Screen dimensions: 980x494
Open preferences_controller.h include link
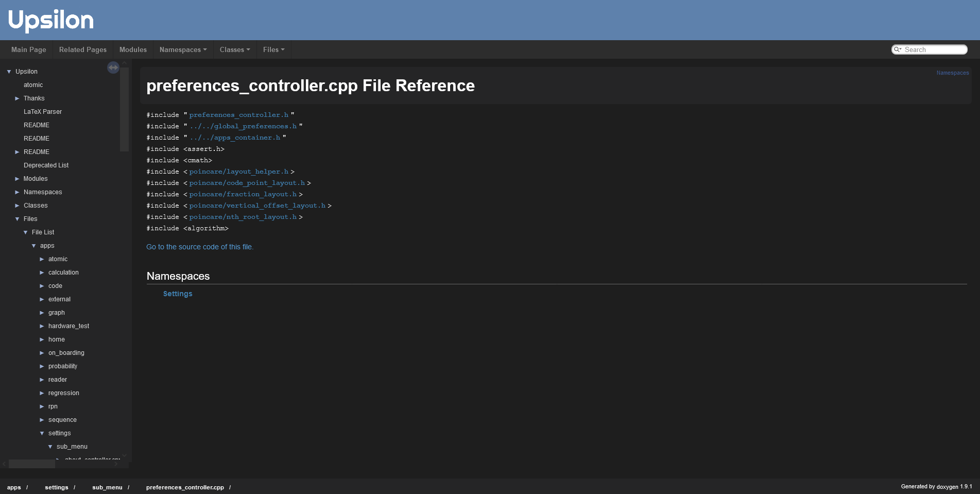pyautogui.click(x=238, y=115)
